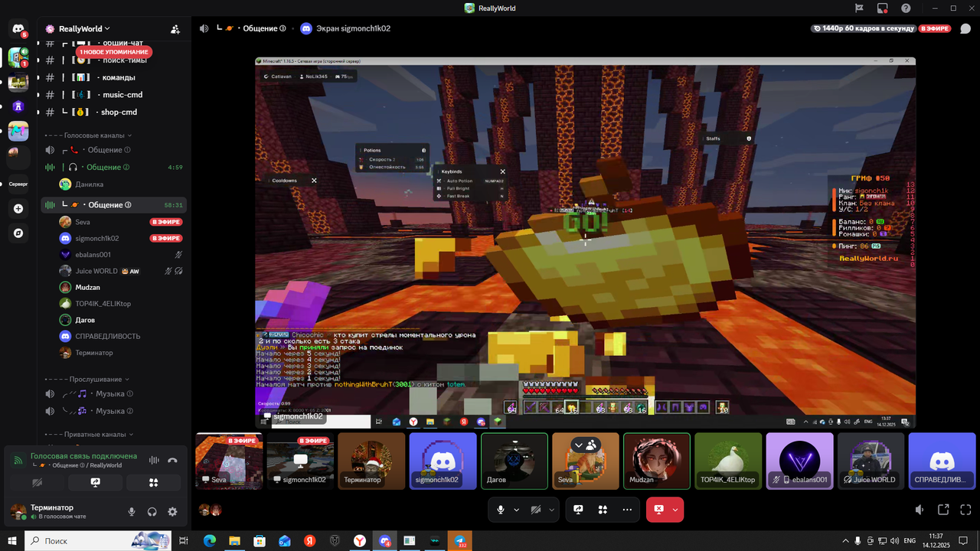Open the Discover servers compass icon
Screen dimensions: 980x551
tap(18, 233)
